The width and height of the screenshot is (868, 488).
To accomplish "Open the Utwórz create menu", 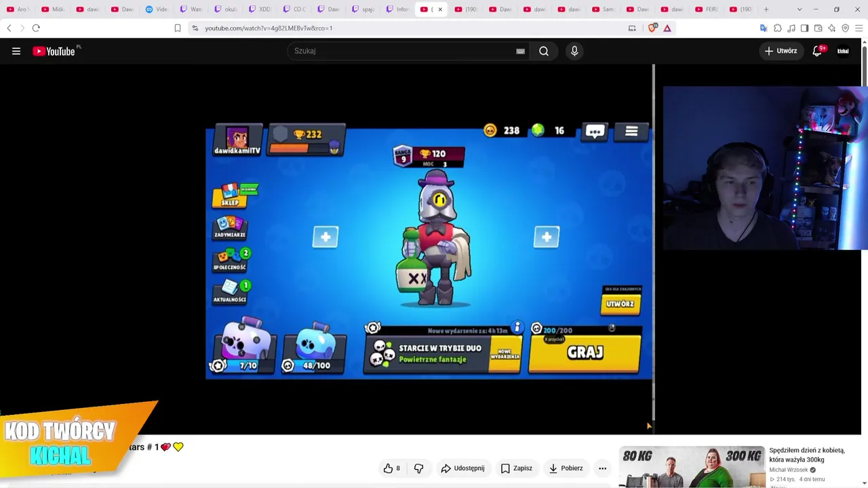I will (x=781, y=51).
